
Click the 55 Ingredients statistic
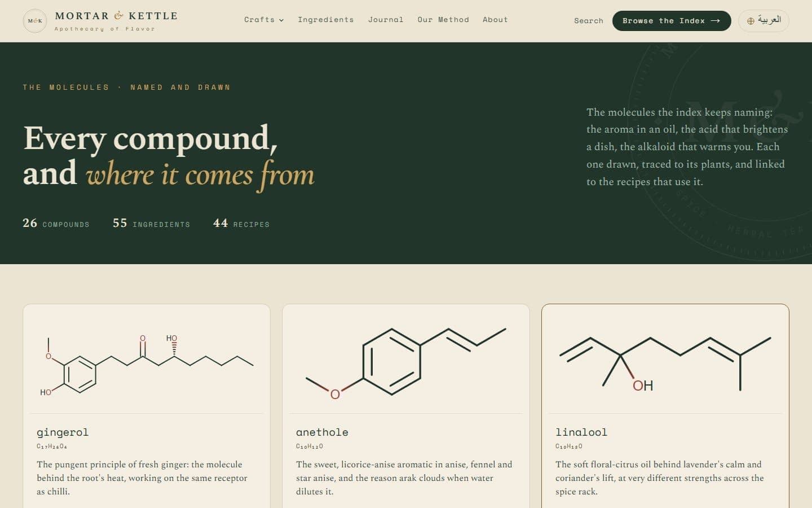[x=151, y=224]
